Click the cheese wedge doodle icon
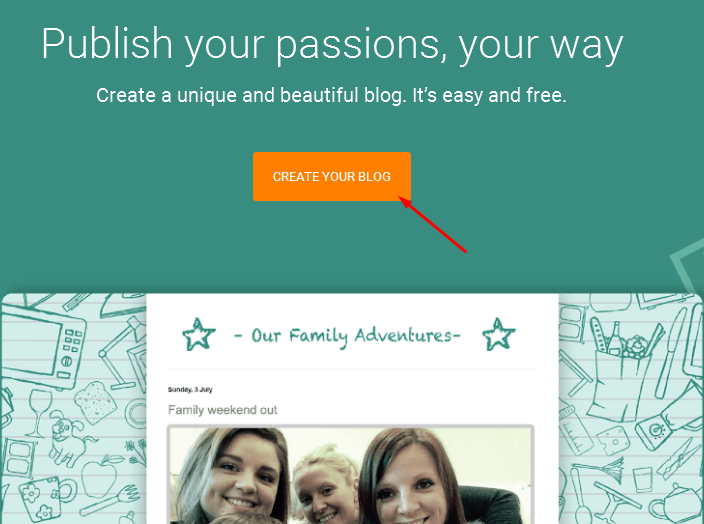The image size is (704, 524). click(613, 440)
